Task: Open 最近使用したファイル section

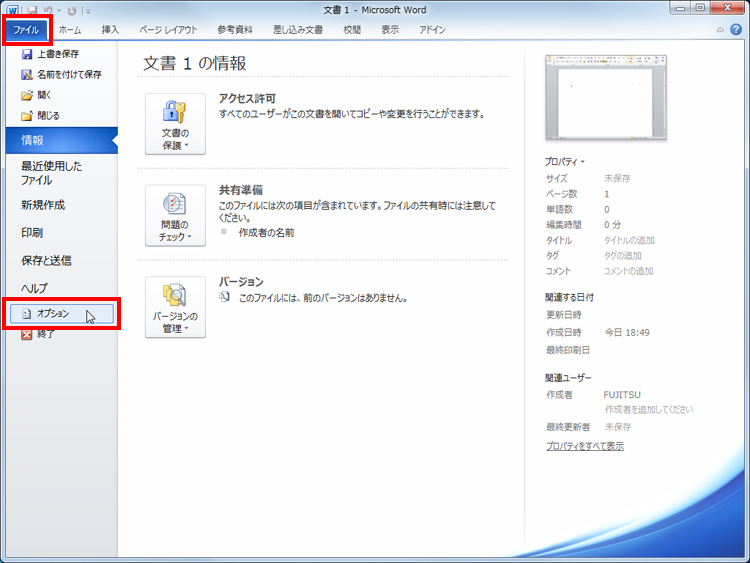Action: [x=51, y=173]
